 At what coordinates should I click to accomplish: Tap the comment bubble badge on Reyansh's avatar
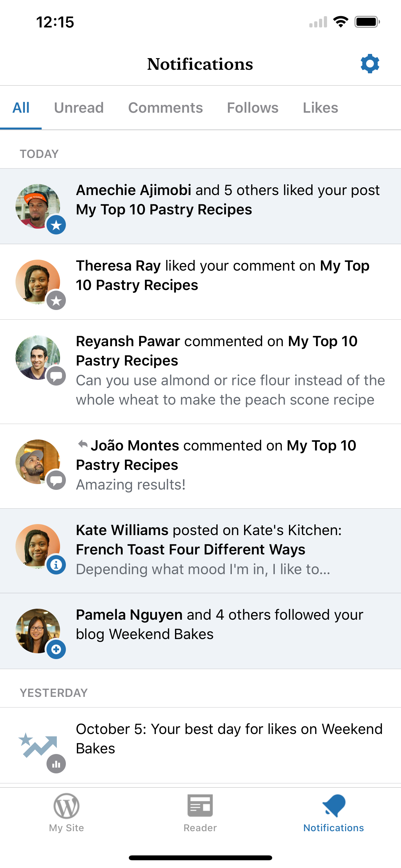coord(56,376)
